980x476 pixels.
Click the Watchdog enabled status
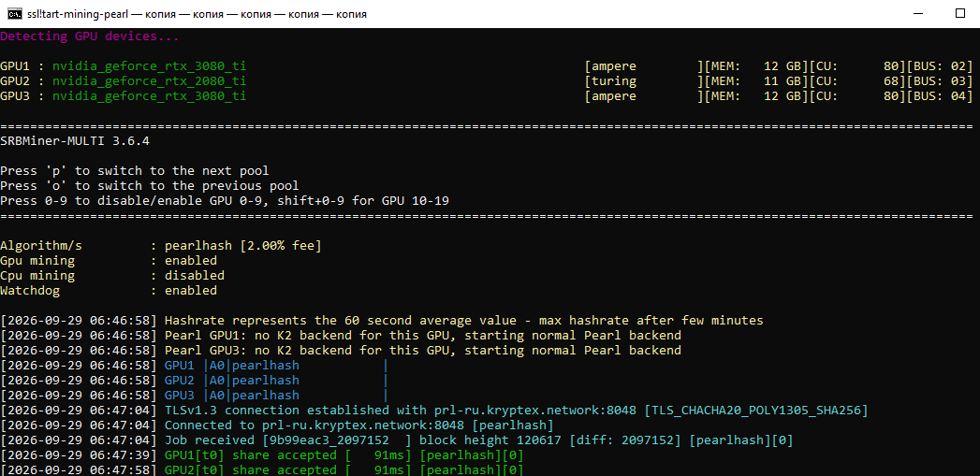click(x=191, y=291)
